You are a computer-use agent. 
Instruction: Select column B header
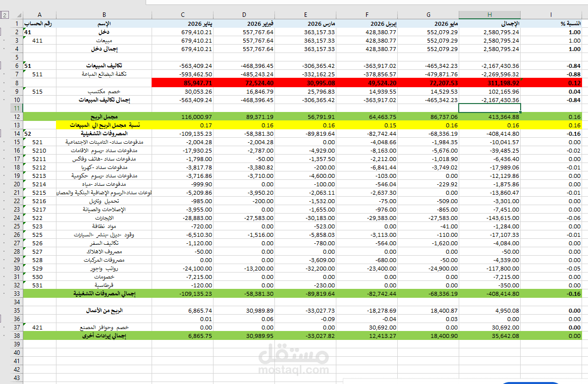[104, 15]
